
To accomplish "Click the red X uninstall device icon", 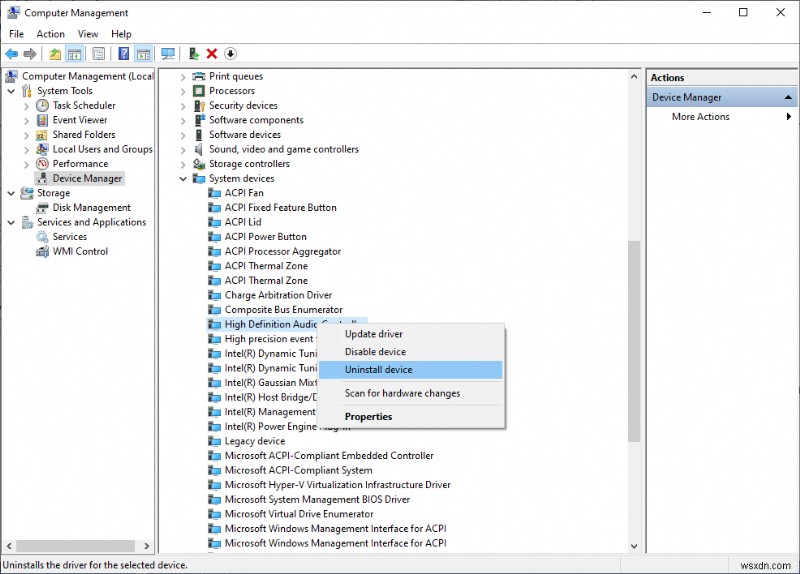I will (212, 54).
